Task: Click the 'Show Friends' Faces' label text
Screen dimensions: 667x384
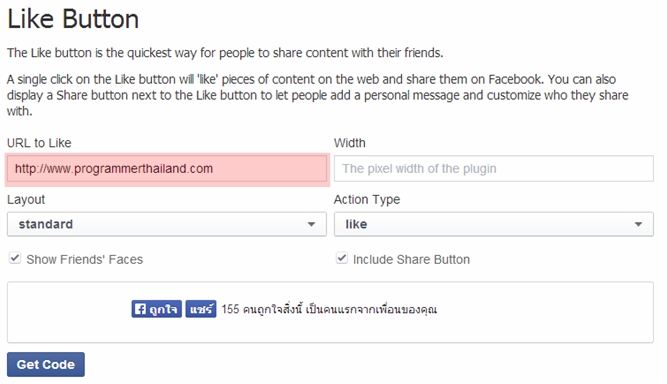Action: coord(85,259)
